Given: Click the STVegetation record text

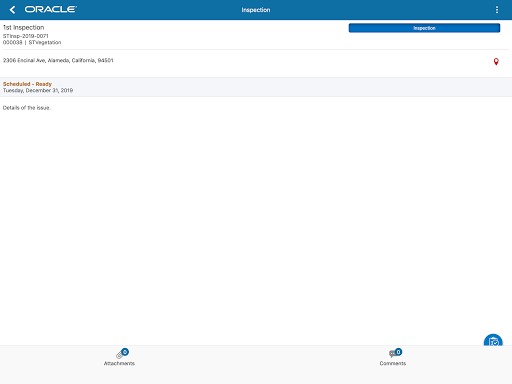Looking at the screenshot, I should [45, 42].
